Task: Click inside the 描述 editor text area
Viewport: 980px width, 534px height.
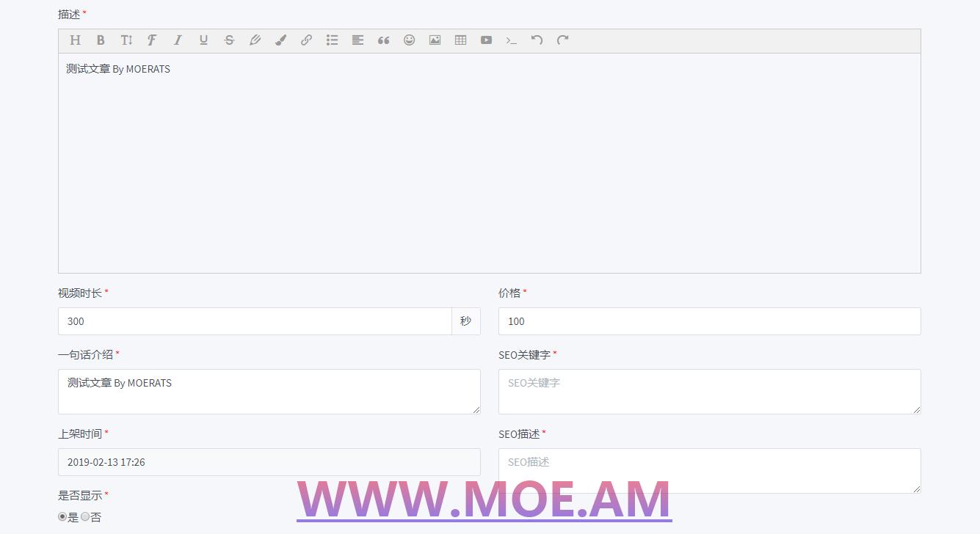Action: [x=489, y=163]
